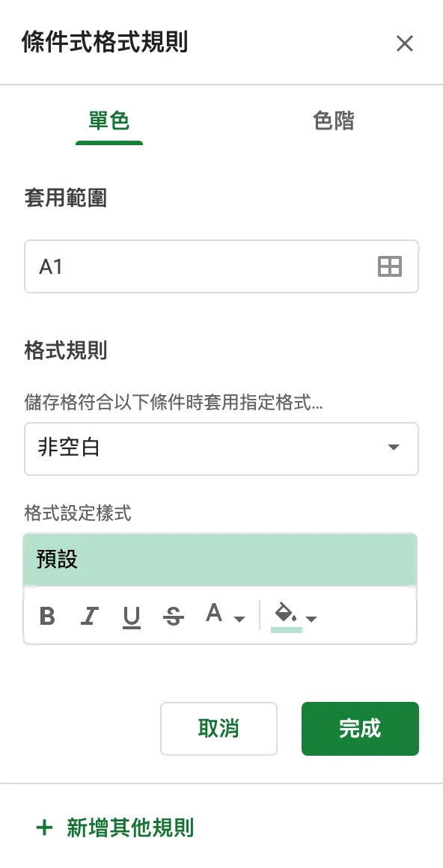Click the plus icon beside 新增其他規則
Screen dimensions: 443x868
(x=45, y=828)
